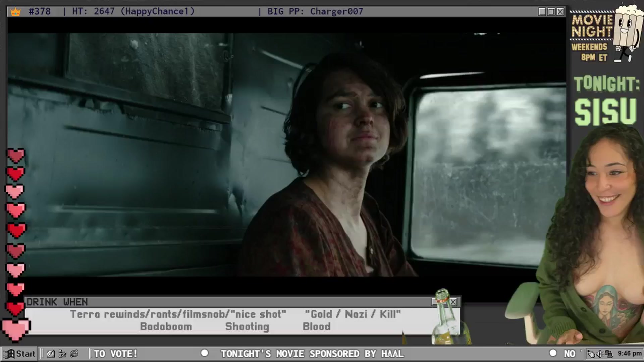Click the middle quick launch icon beside Start
The width and height of the screenshot is (644, 362).
[x=62, y=354]
